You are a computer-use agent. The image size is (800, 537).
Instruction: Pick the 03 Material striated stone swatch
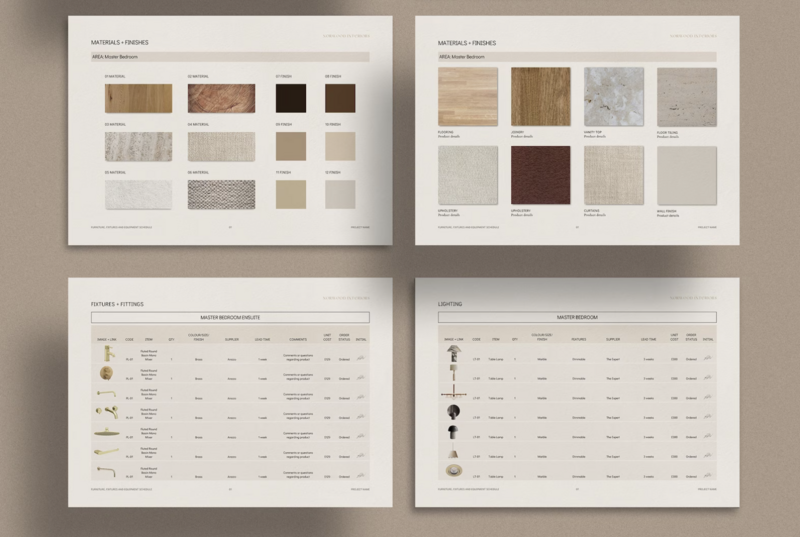[138, 146]
